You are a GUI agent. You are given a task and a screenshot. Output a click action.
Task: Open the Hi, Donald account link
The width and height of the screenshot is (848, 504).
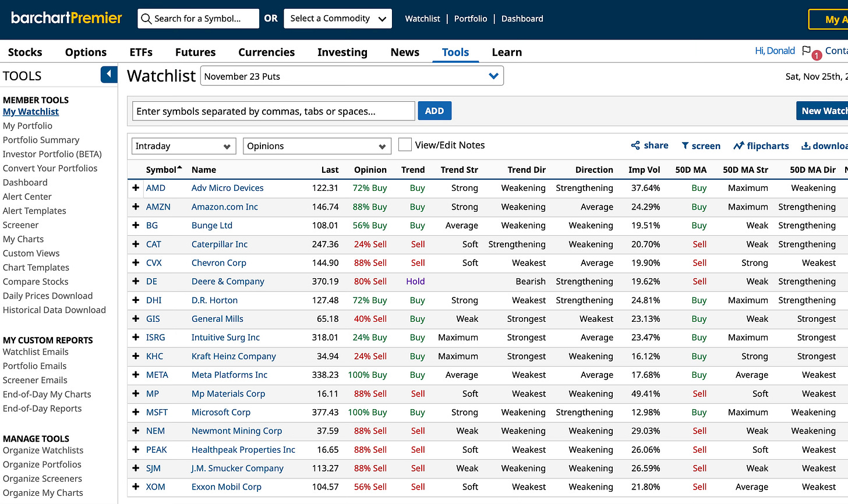pos(775,51)
